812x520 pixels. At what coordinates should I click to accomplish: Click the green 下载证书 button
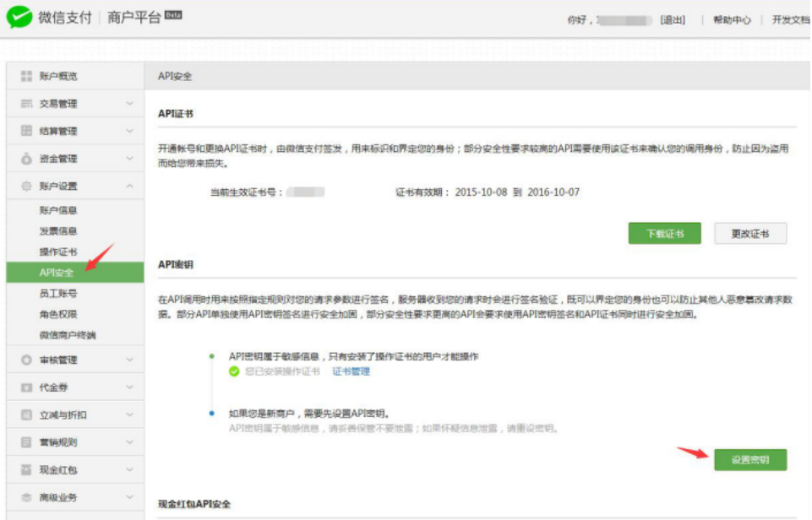pyautogui.click(x=664, y=234)
